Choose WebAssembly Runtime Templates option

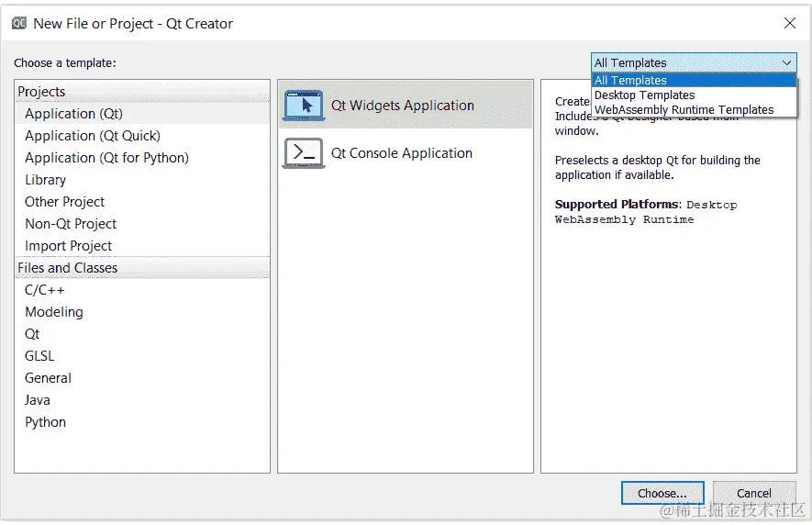pyautogui.click(x=694, y=109)
